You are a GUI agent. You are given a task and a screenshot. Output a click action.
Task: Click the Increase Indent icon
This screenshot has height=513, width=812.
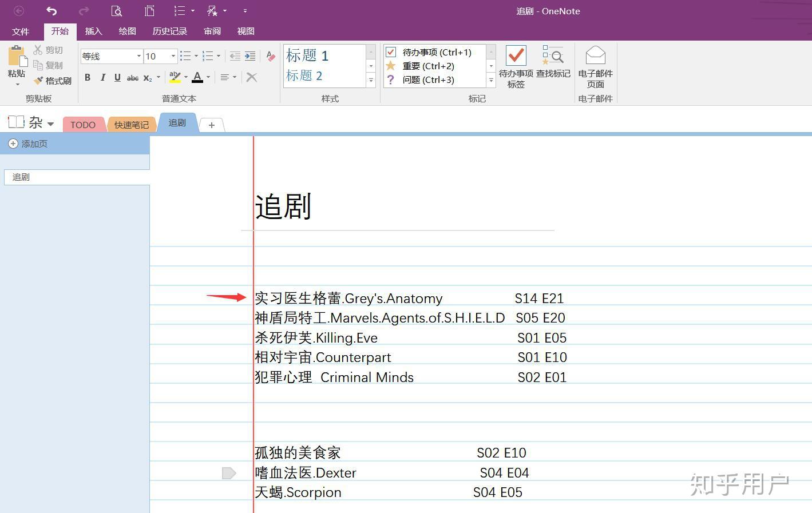250,55
